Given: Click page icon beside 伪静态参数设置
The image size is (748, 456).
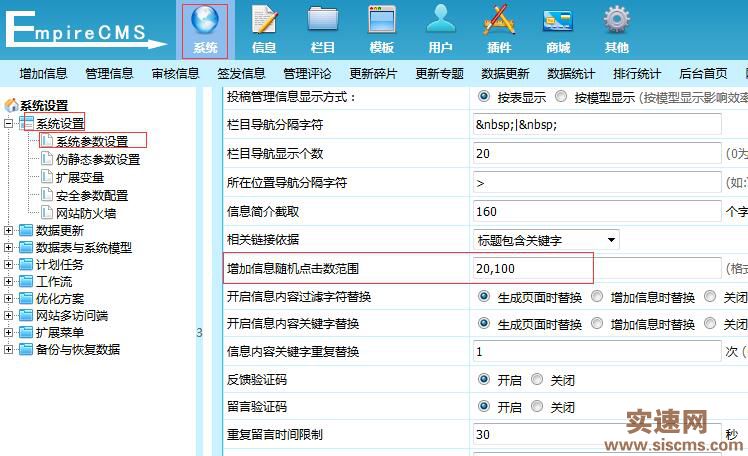Looking at the screenshot, I should click(x=47, y=158).
